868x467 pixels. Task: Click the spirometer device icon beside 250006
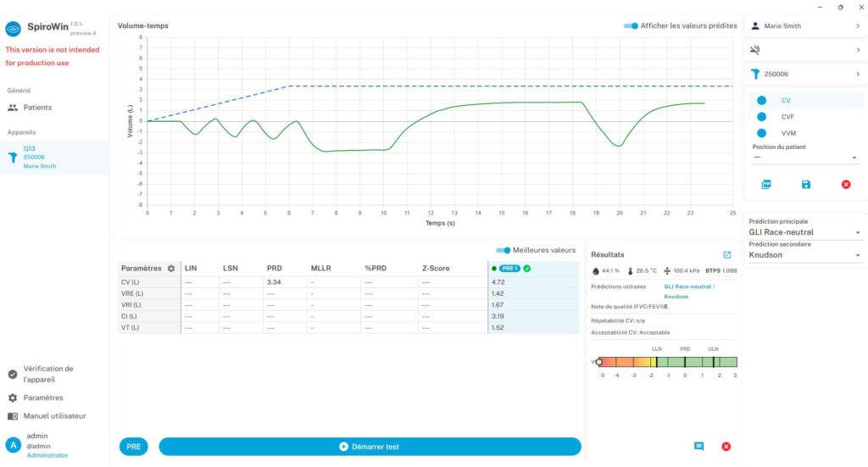click(x=755, y=74)
